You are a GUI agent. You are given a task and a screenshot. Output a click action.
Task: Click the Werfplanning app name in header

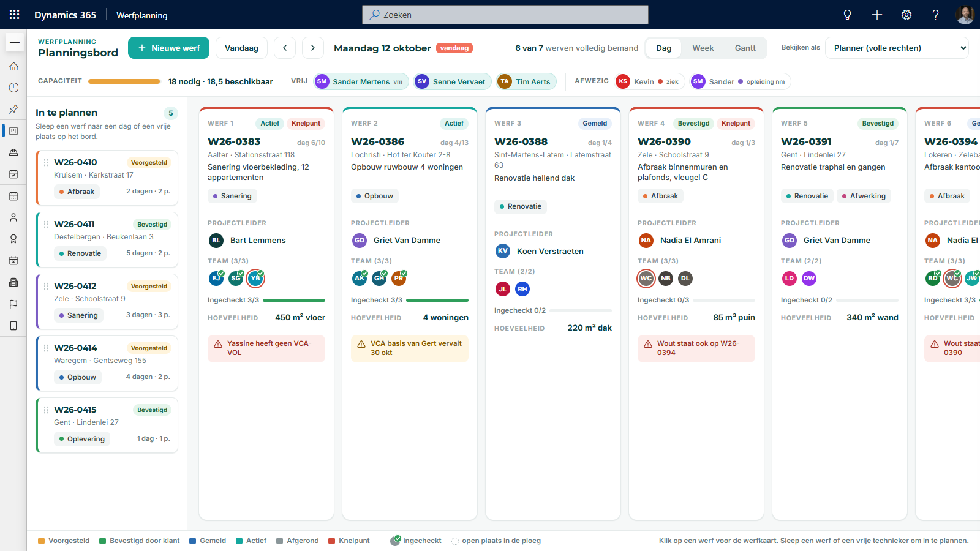[142, 15]
